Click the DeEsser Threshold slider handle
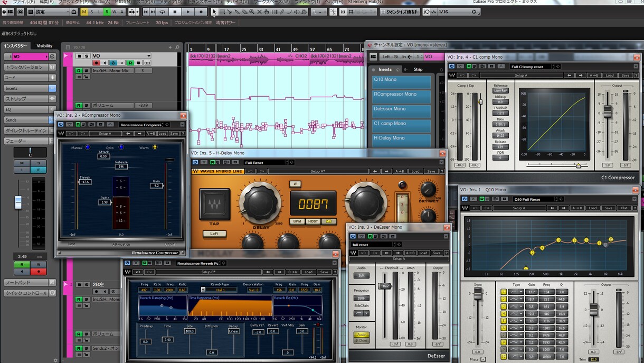The width and height of the screenshot is (644, 363). pyautogui.click(x=385, y=286)
